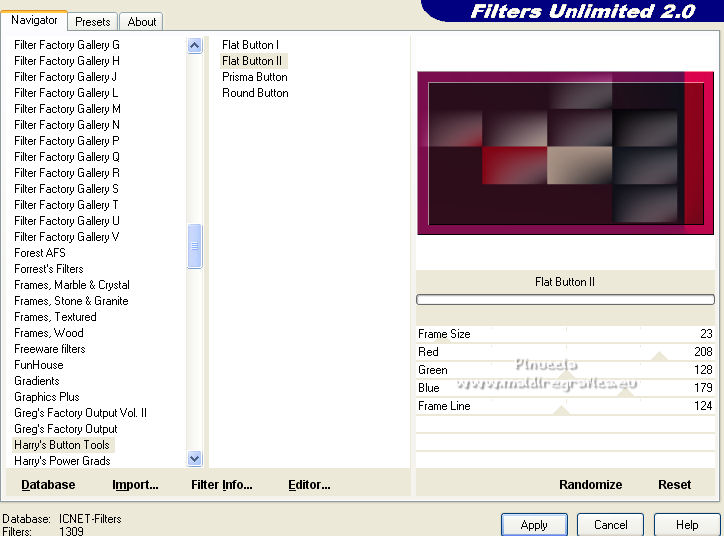The image size is (724, 536).
Task: Select Filter Factory Gallery J
Action: coord(66,77)
